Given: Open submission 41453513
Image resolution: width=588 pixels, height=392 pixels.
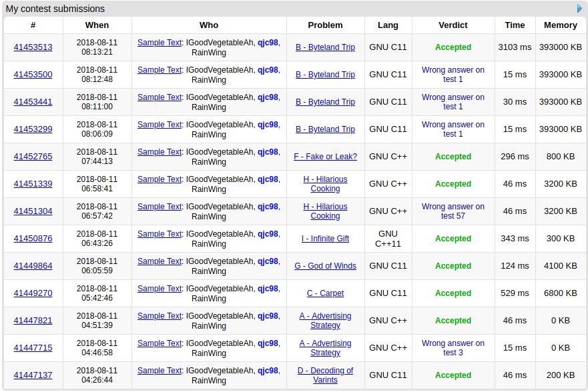Looking at the screenshot, I should click(33, 47).
